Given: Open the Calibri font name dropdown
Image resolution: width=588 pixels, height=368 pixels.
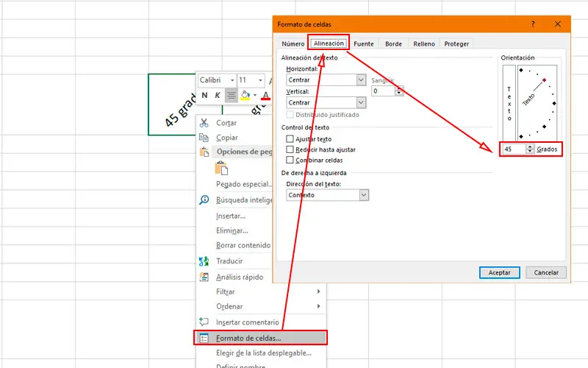Looking at the screenshot, I should click(x=232, y=80).
